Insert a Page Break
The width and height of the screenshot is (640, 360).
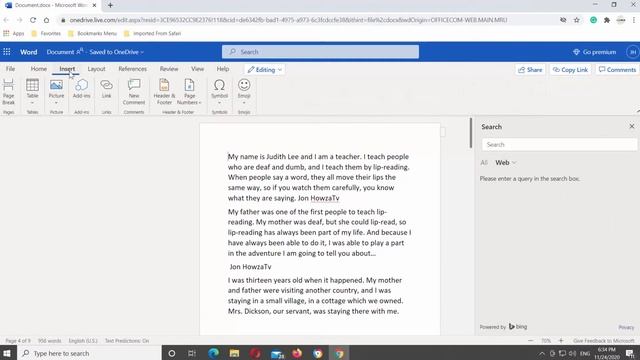click(9, 92)
